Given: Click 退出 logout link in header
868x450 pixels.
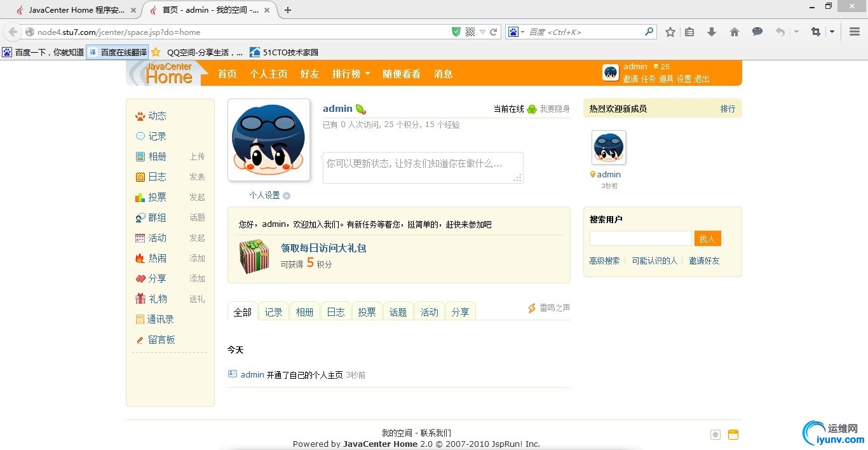Looking at the screenshot, I should point(702,79).
